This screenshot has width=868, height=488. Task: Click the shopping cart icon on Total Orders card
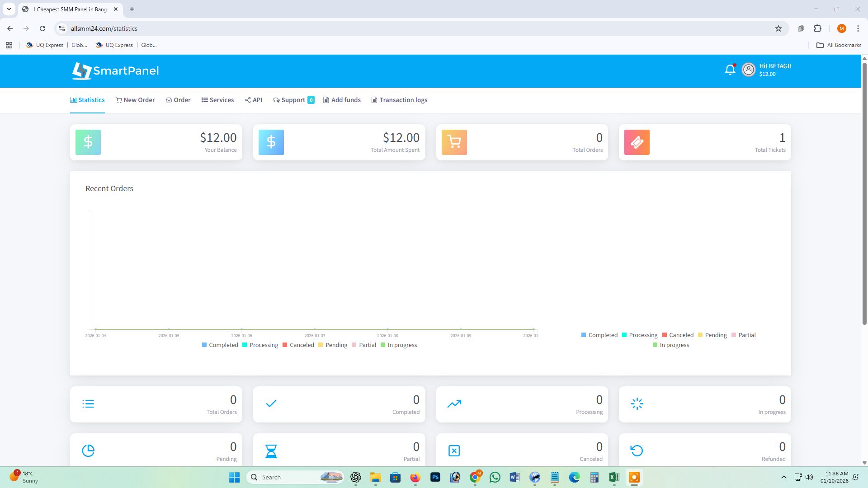click(453, 142)
